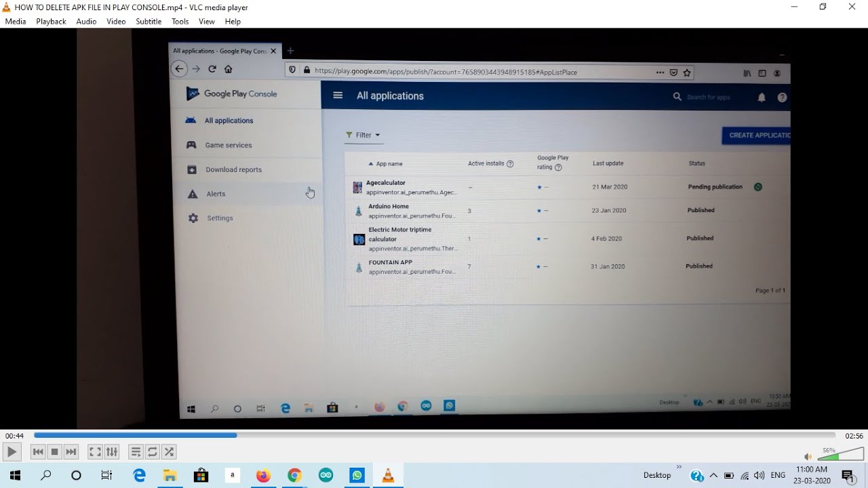Open Cortana from the Windows taskbar

click(76, 475)
